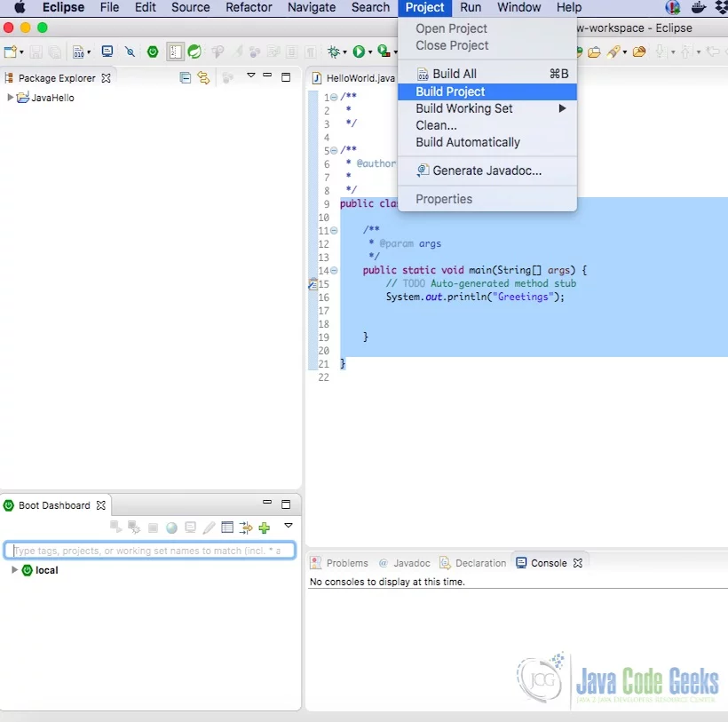
Task: Click the green Run play toolbar icon
Action: tap(359, 52)
